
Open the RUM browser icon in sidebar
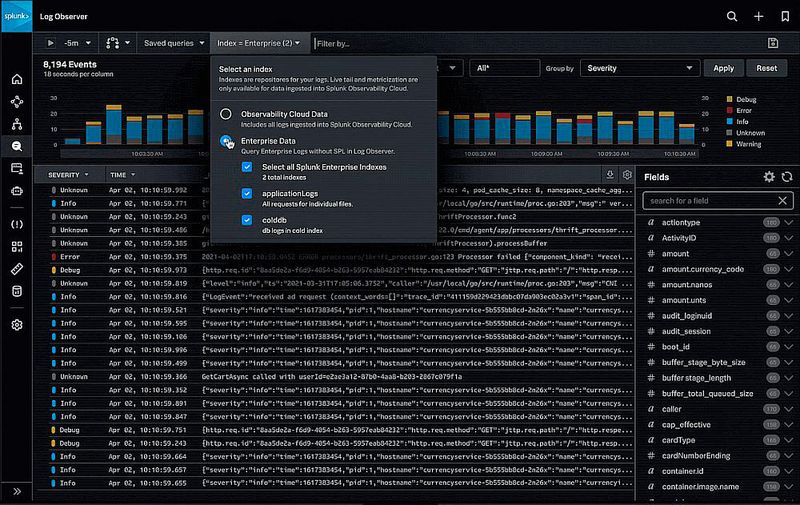point(17,169)
